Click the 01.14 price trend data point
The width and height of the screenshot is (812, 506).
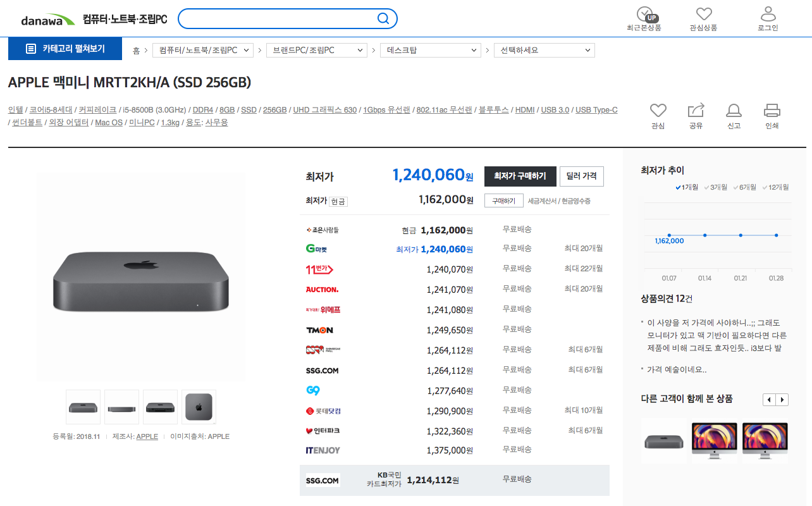tap(704, 235)
